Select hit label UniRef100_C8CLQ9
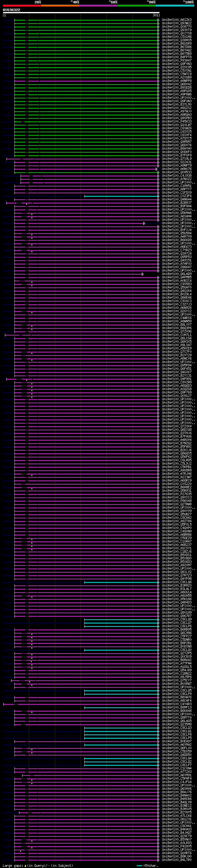197x868 pixels. [x=177, y=619]
